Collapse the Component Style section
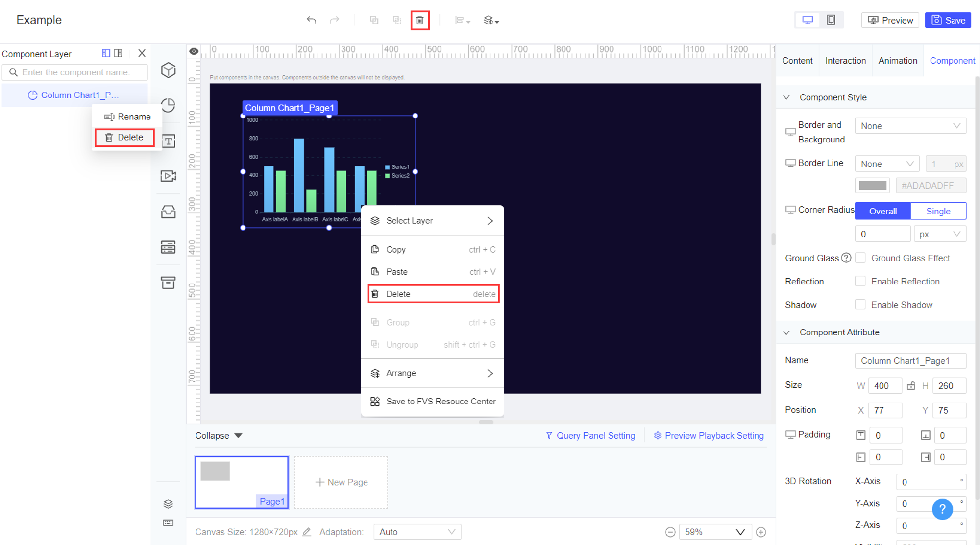 [787, 97]
